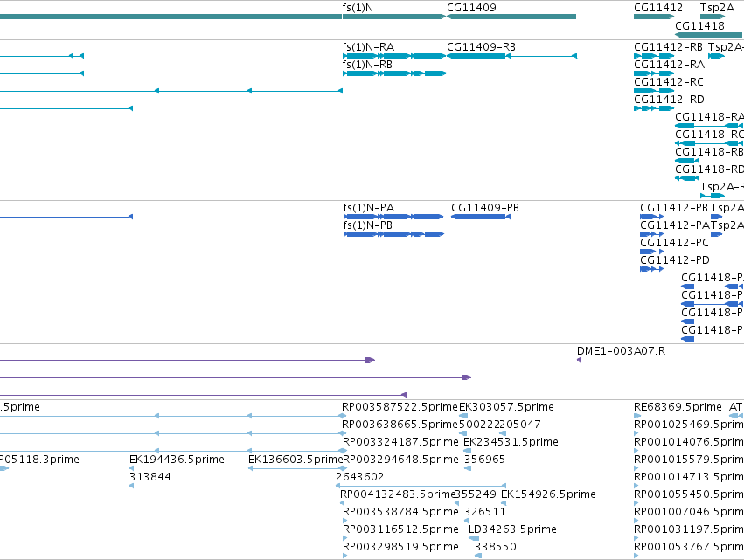Click the CG11412-RC transcript label
Image resolution: width=744 pixels, height=560 pixels.
pos(669,82)
